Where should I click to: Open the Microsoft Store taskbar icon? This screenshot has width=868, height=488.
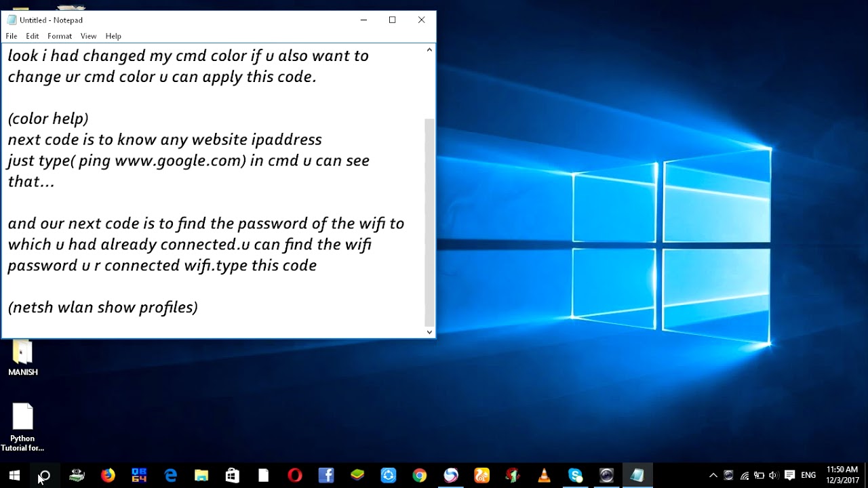click(x=233, y=475)
